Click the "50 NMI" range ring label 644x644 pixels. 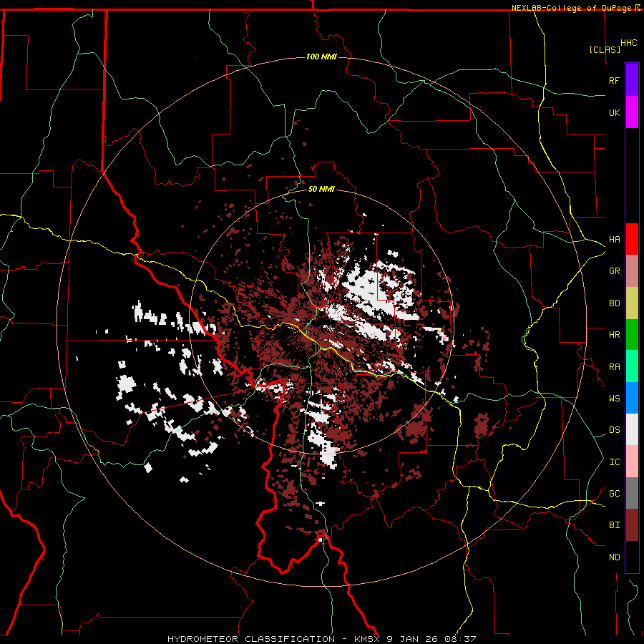321,189
